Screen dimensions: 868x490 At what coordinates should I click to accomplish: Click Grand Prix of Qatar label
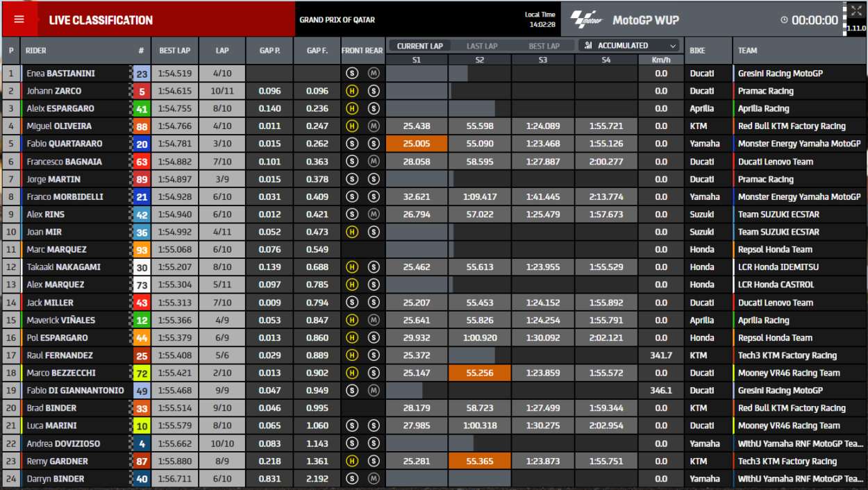click(336, 20)
